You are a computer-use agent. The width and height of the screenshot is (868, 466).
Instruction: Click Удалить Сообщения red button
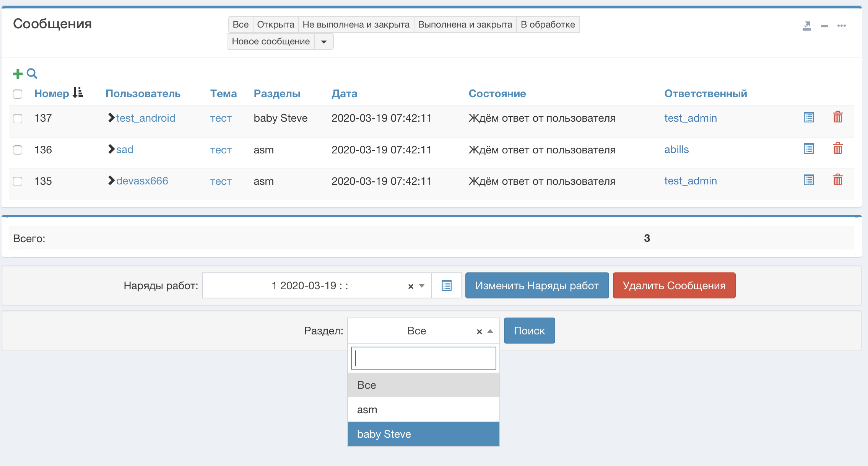pos(674,285)
